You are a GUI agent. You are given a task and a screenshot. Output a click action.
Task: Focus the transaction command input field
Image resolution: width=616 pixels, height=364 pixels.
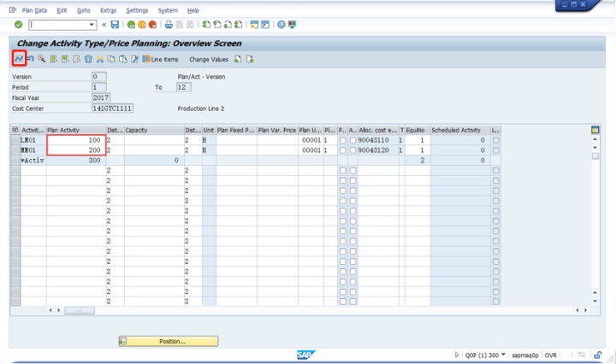[x=58, y=25]
